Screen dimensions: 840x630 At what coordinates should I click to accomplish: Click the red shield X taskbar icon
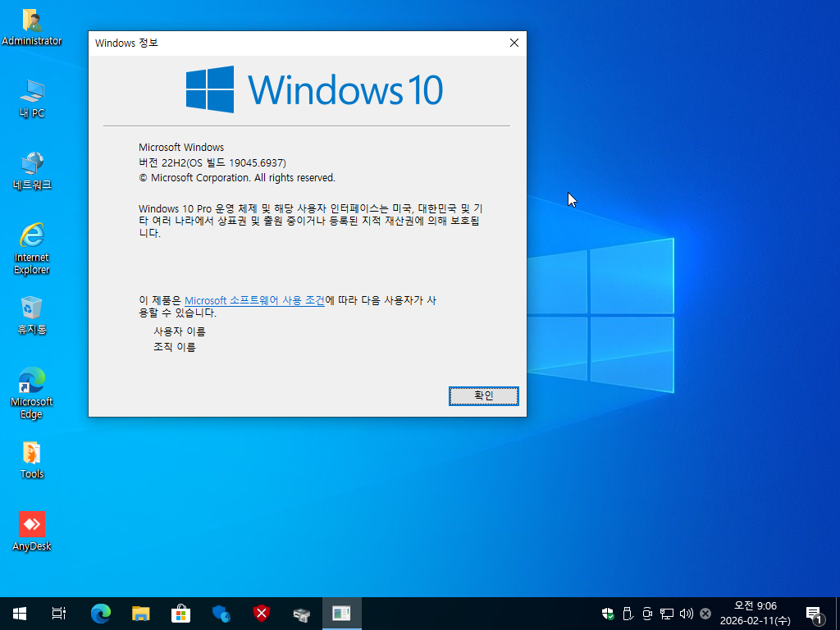point(262,614)
